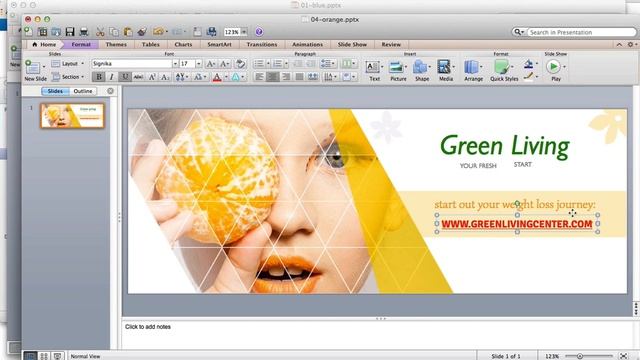Insert Media from the ribbon
640x360 pixels.
click(445, 70)
